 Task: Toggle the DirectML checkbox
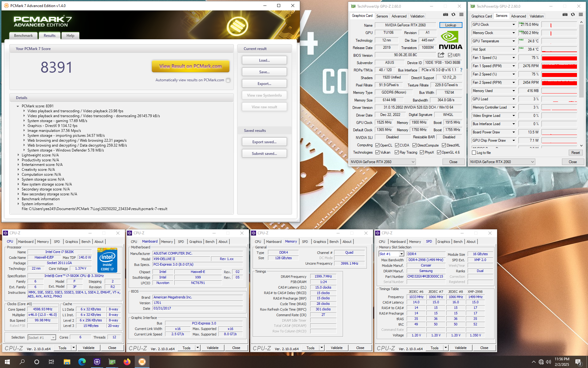(x=444, y=145)
